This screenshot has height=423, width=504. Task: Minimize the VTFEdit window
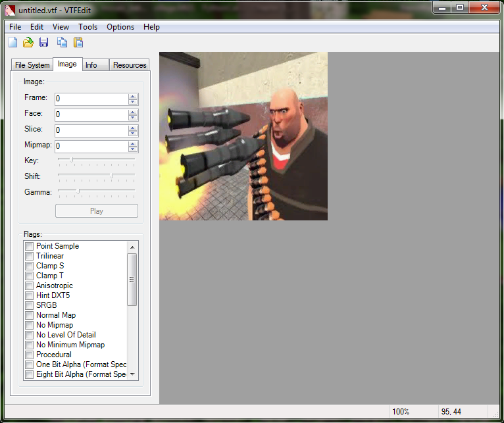tap(442, 8)
